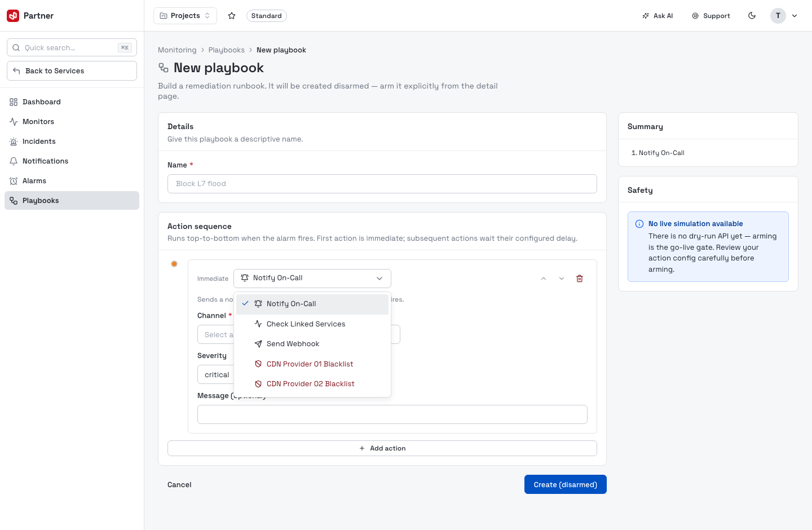Move action down with chevron
Viewport: 812px width, 530px height.
(562, 279)
